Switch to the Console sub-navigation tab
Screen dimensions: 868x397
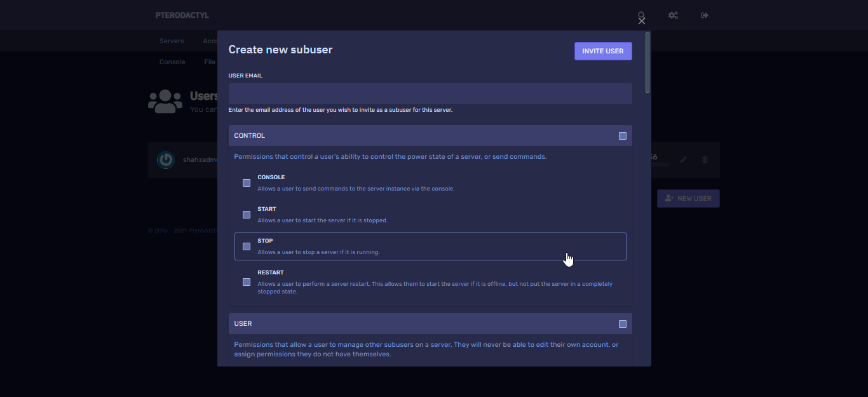(172, 62)
